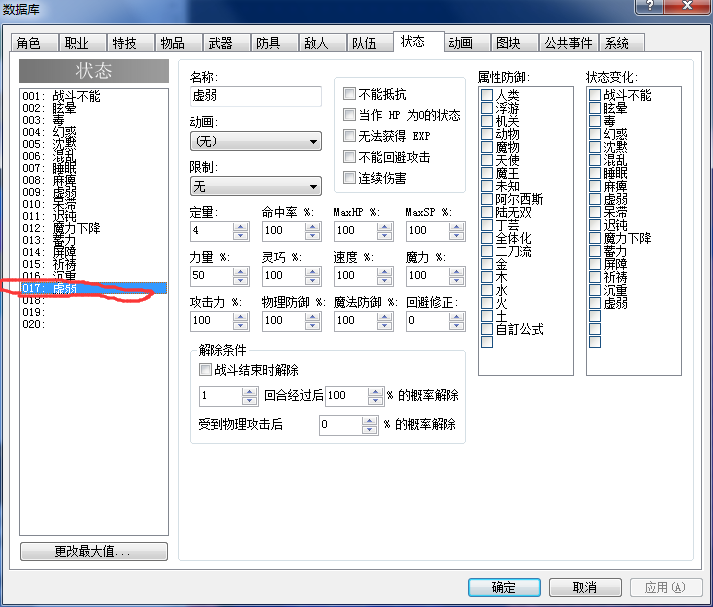Increase the 攻击力 % spinner

point(241,316)
